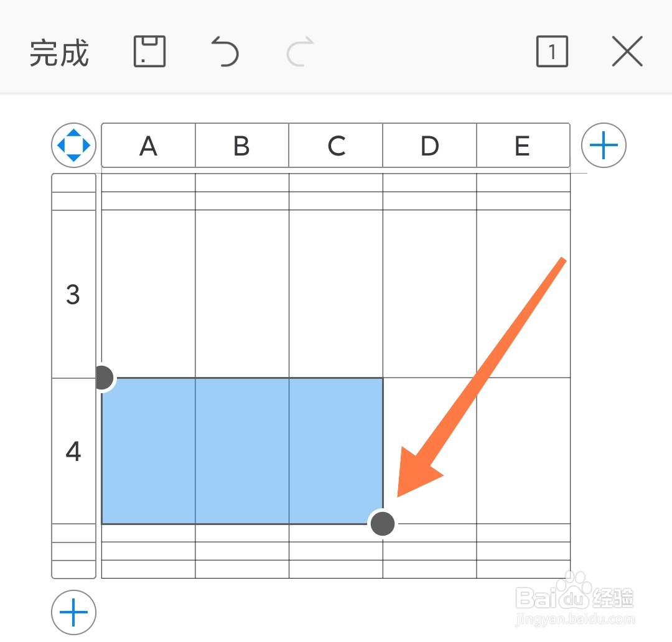Select column D header
This screenshot has width=672, height=642.
[429, 146]
